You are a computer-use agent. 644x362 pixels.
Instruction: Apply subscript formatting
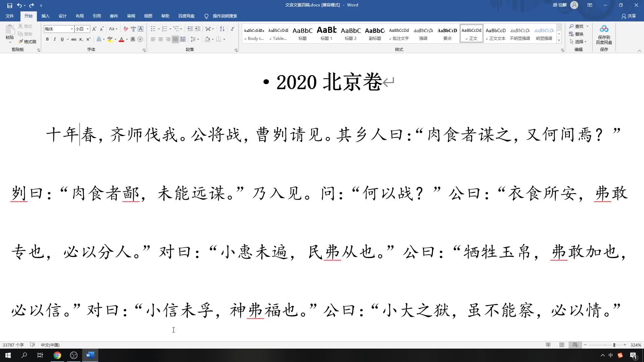[81, 39]
